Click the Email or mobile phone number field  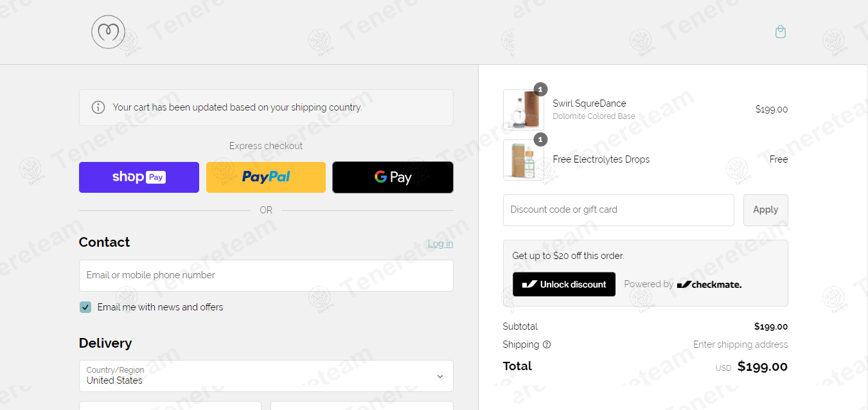click(x=266, y=276)
